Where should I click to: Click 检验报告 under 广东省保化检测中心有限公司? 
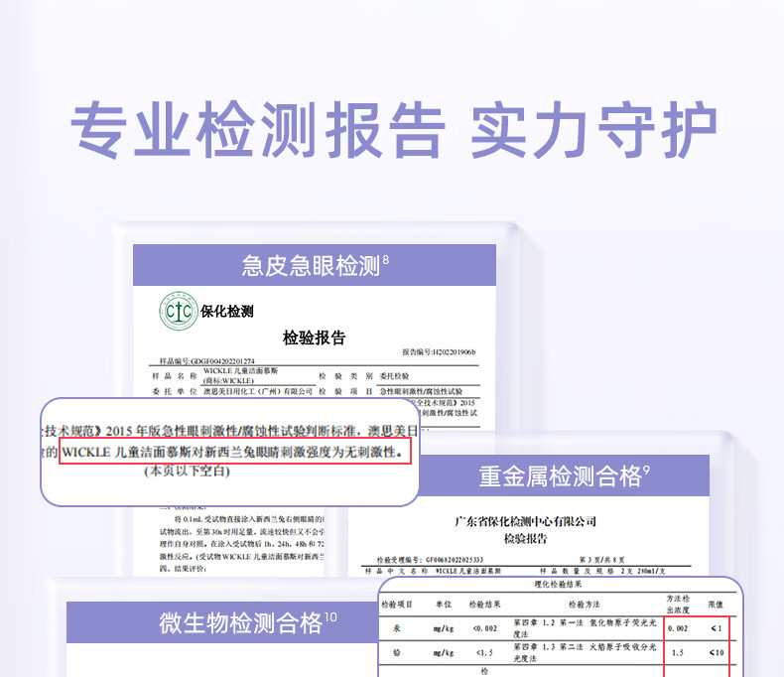(x=525, y=539)
